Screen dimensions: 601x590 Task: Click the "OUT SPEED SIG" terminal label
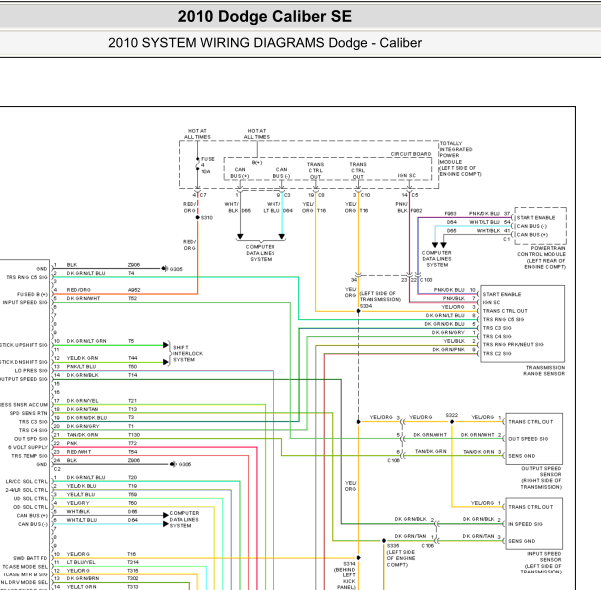528,439
